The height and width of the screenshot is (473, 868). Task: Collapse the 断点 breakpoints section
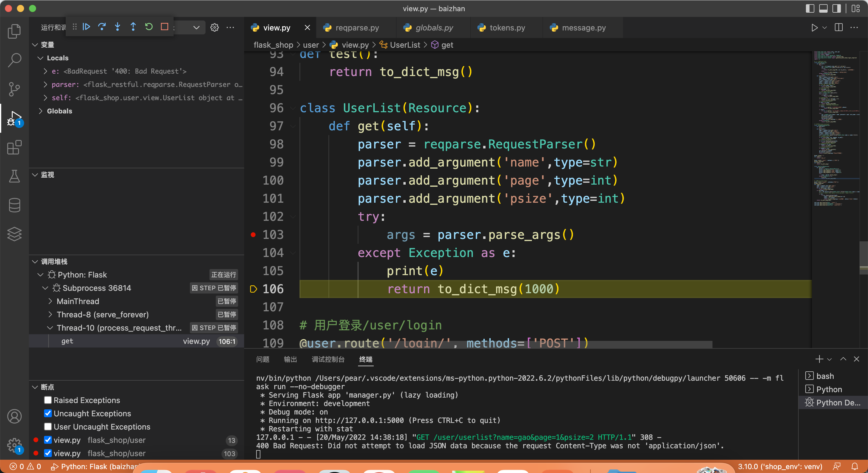[x=35, y=387]
